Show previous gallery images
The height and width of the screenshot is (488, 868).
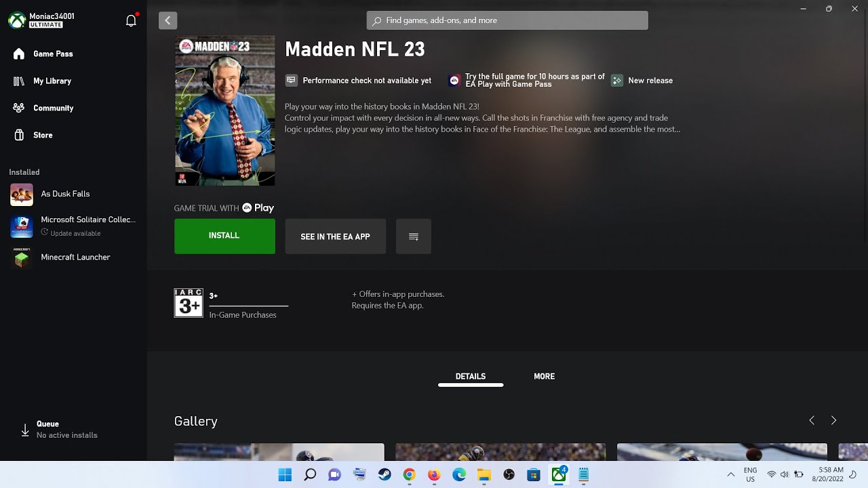812,421
